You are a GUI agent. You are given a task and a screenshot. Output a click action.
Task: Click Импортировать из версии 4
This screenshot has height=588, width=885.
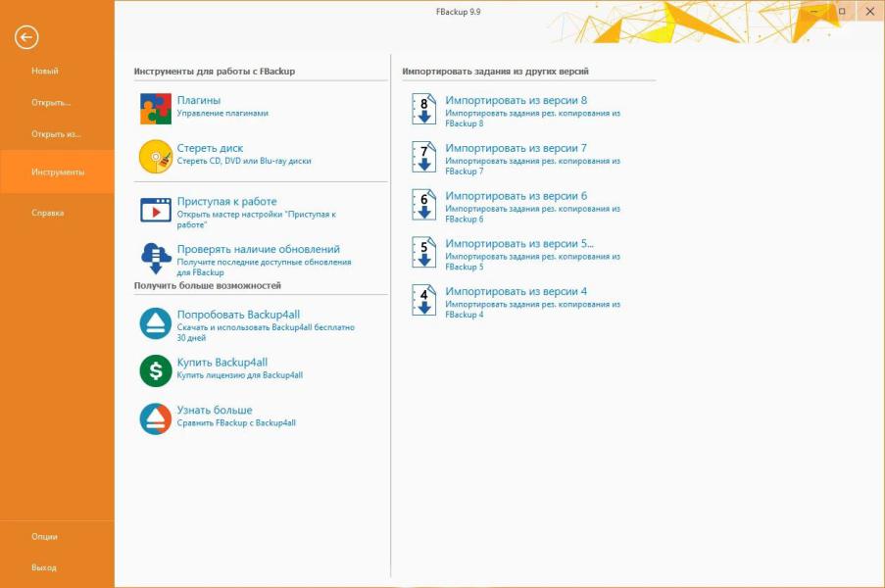tap(516, 292)
